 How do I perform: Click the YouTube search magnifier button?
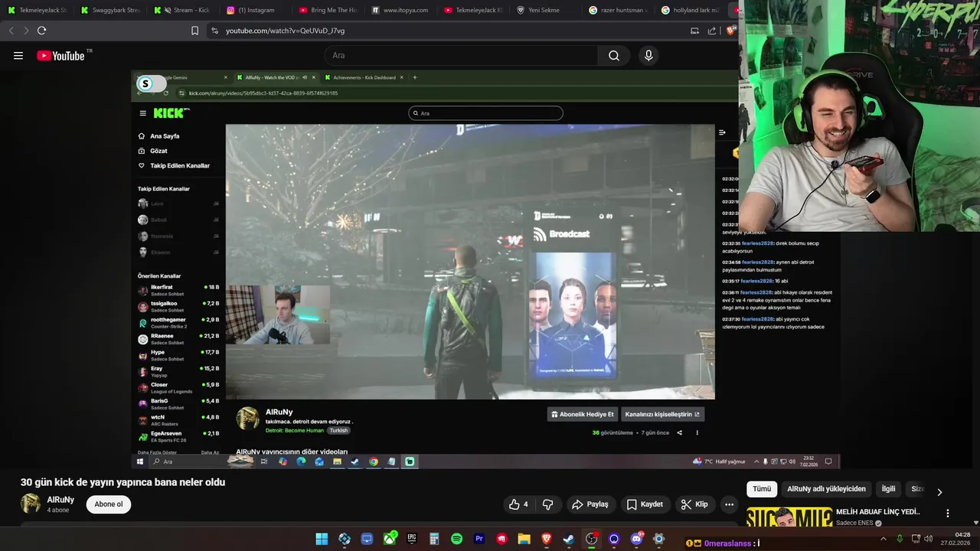pyautogui.click(x=614, y=55)
